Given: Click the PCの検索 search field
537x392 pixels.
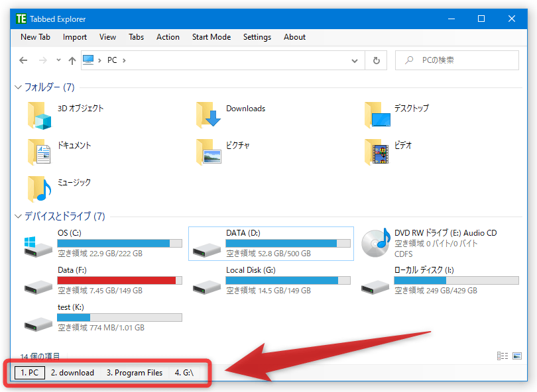Looking at the screenshot, I should click(x=457, y=60).
